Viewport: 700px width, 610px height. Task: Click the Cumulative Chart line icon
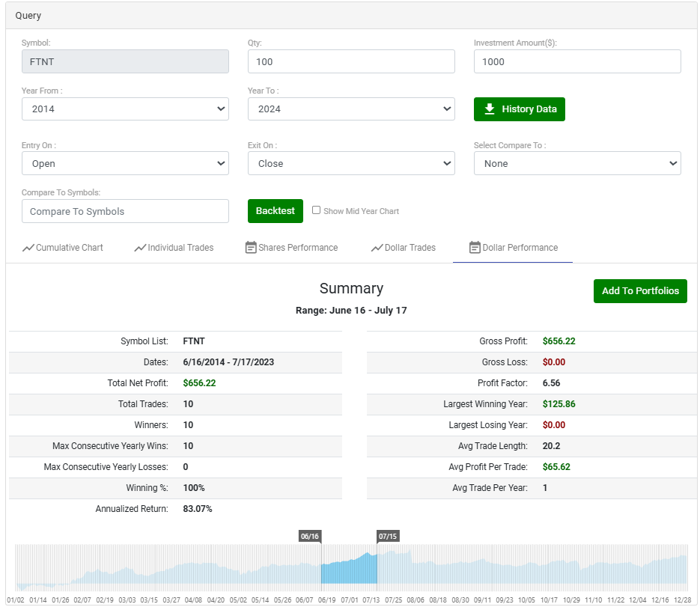coord(28,248)
